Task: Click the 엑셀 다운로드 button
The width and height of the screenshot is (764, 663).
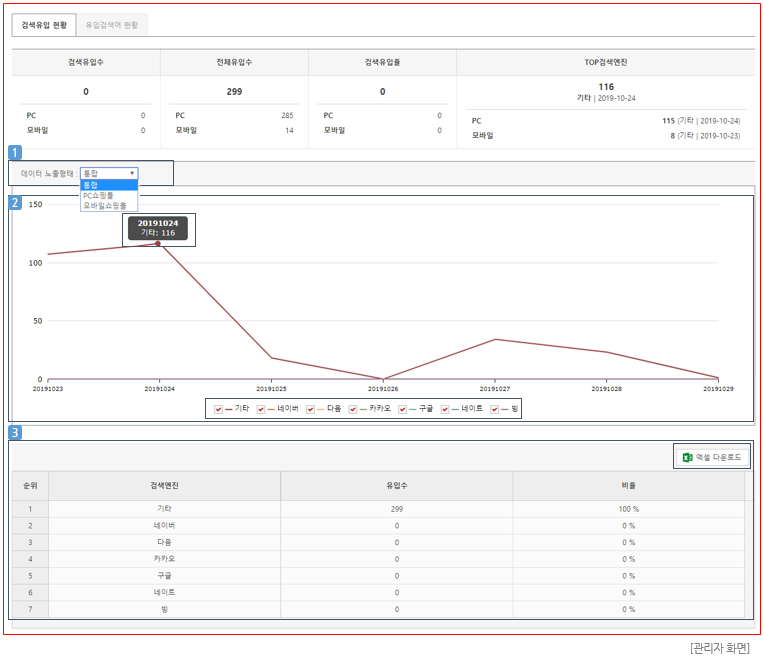Action: click(x=712, y=457)
